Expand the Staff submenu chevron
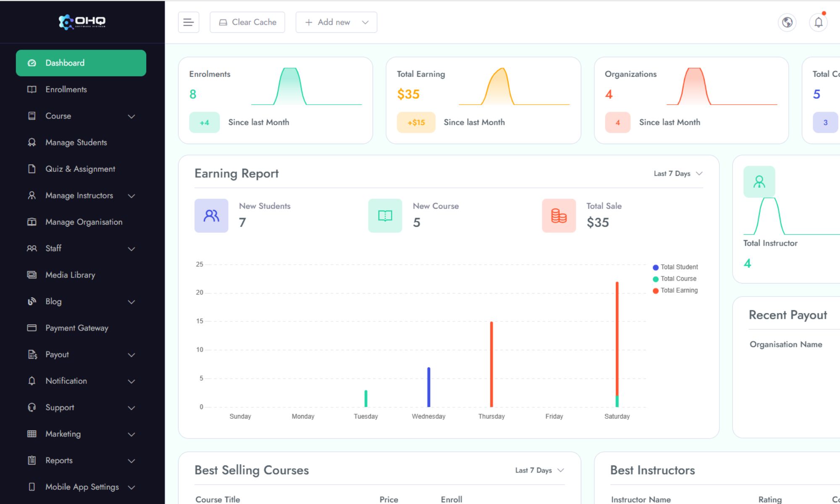Viewport: 840px width, 504px height. (x=131, y=249)
